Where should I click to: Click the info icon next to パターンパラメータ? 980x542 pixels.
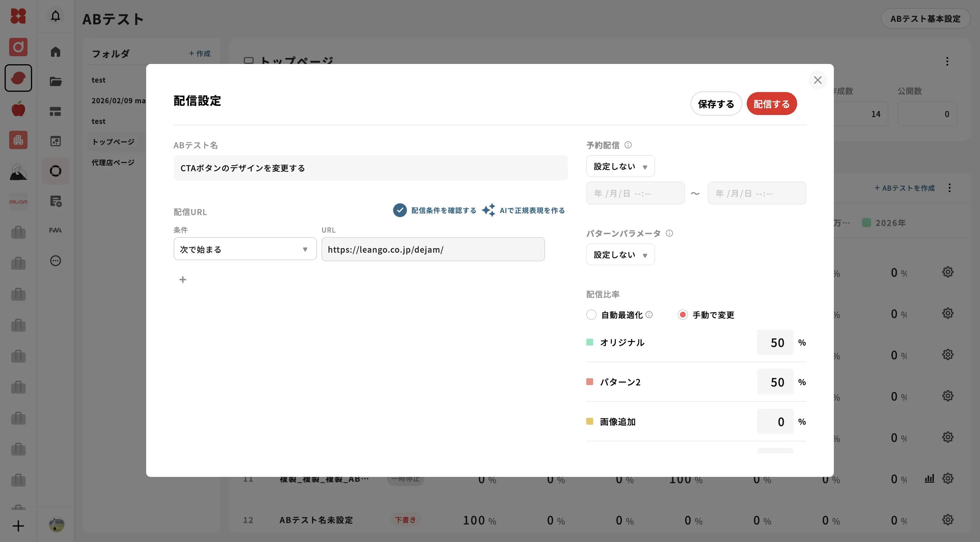[669, 233]
